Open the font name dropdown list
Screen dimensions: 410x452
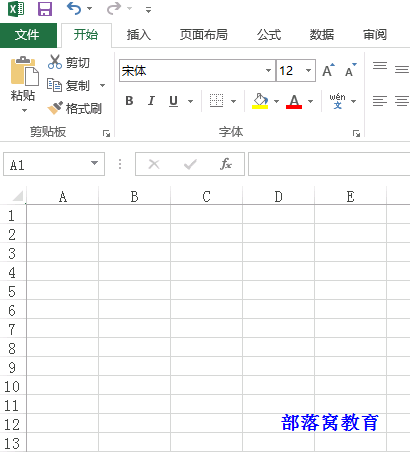pyautogui.click(x=268, y=71)
